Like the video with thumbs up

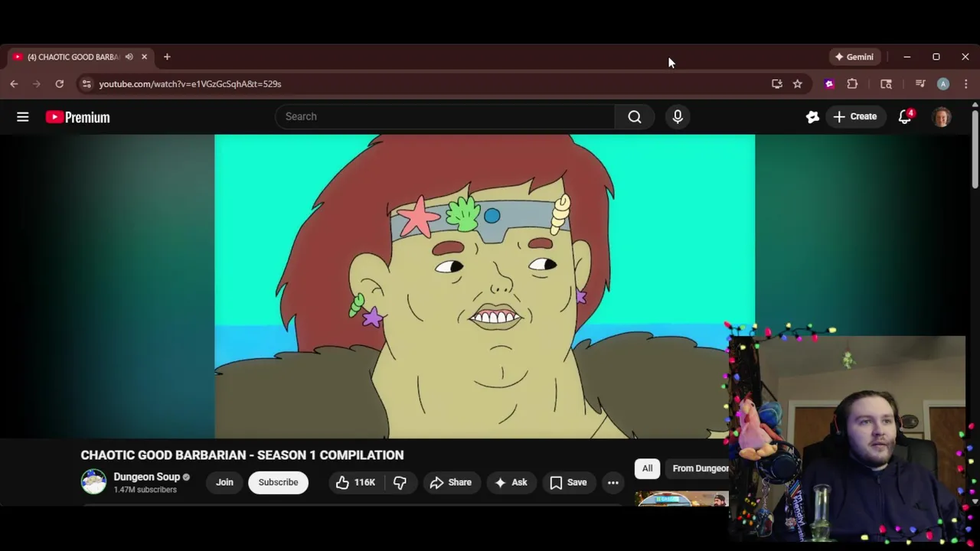pyautogui.click(x=355, y=482)
